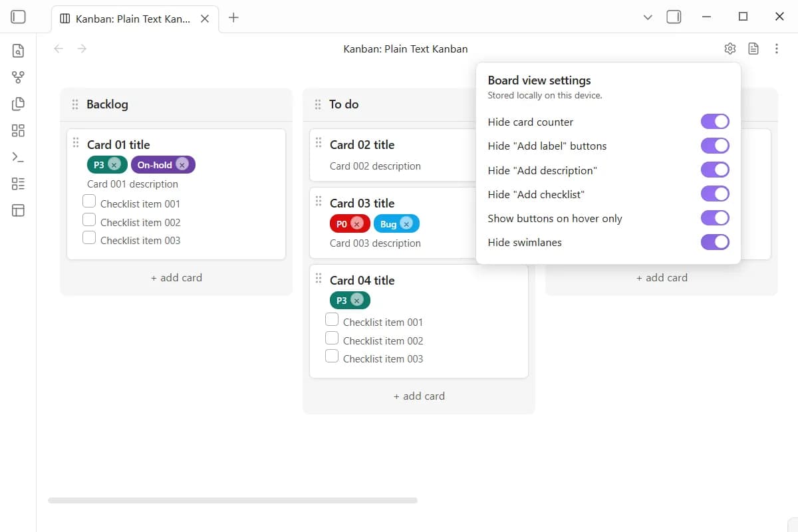Select the Kanban: Plain Text Kanban tab

[x=134, y=19]
